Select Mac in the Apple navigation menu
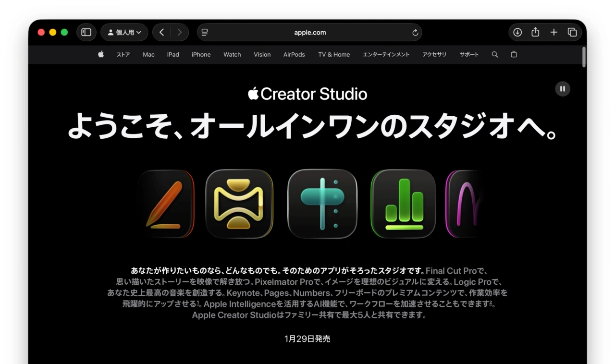Image resolution: width=615 pixels, height=364 pixels. click(148, 54)
